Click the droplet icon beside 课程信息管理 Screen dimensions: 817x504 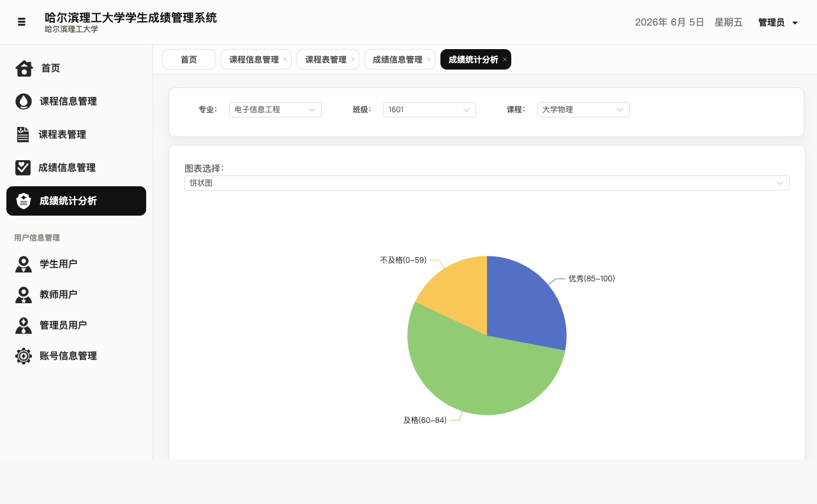coord(24,101)
